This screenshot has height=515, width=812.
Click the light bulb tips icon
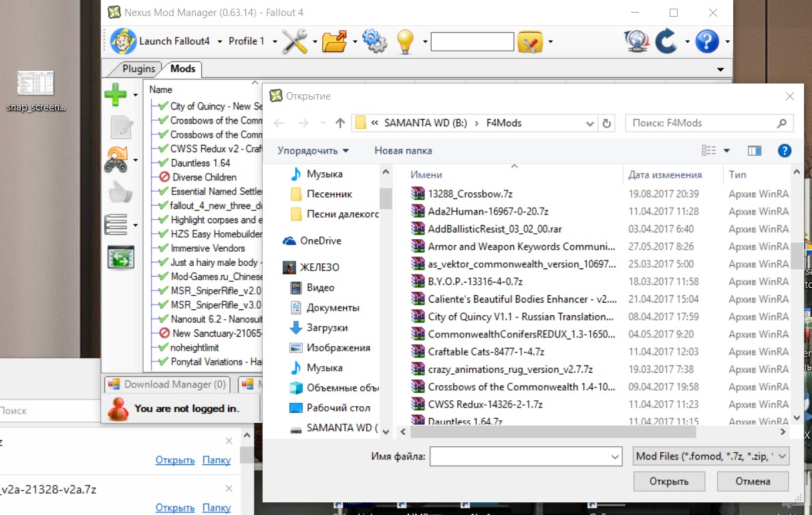point(406,41)
